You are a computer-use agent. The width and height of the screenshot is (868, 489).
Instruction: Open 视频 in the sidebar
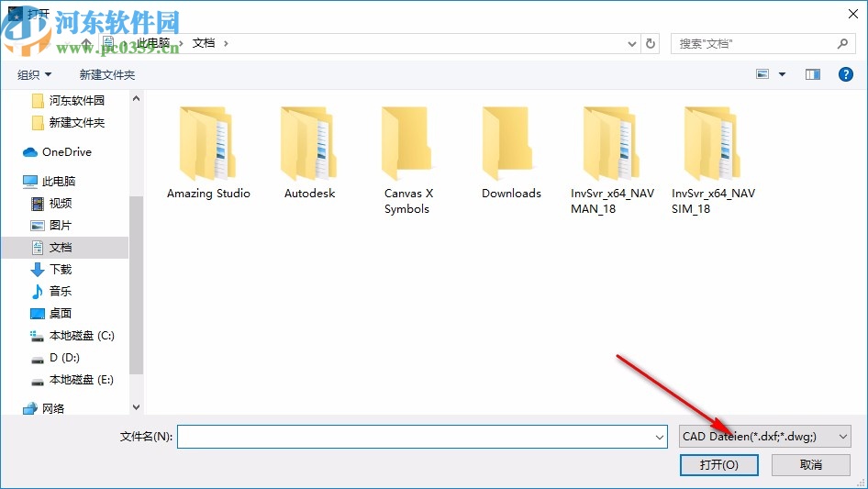[51, 204]
